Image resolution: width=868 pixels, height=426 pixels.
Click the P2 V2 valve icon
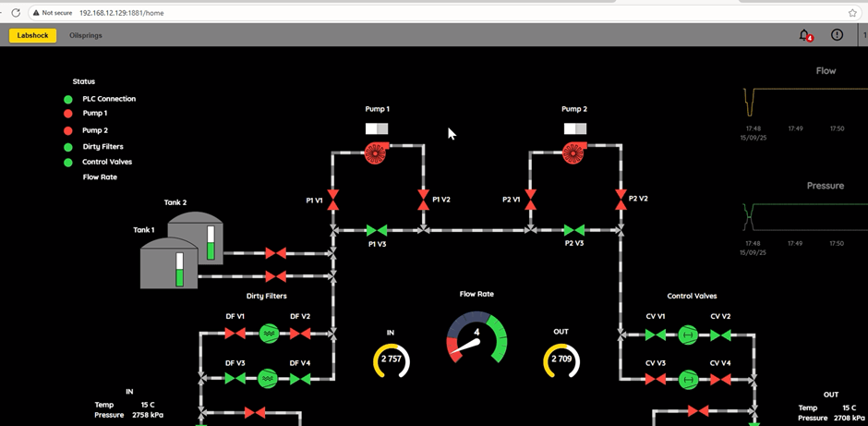[x=621, y=199]
